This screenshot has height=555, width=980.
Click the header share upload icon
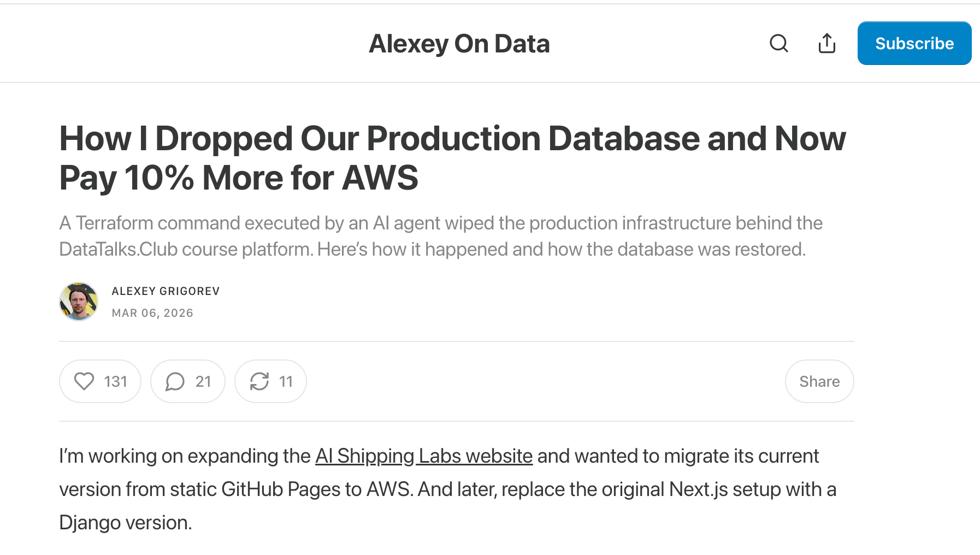(826, 43)
